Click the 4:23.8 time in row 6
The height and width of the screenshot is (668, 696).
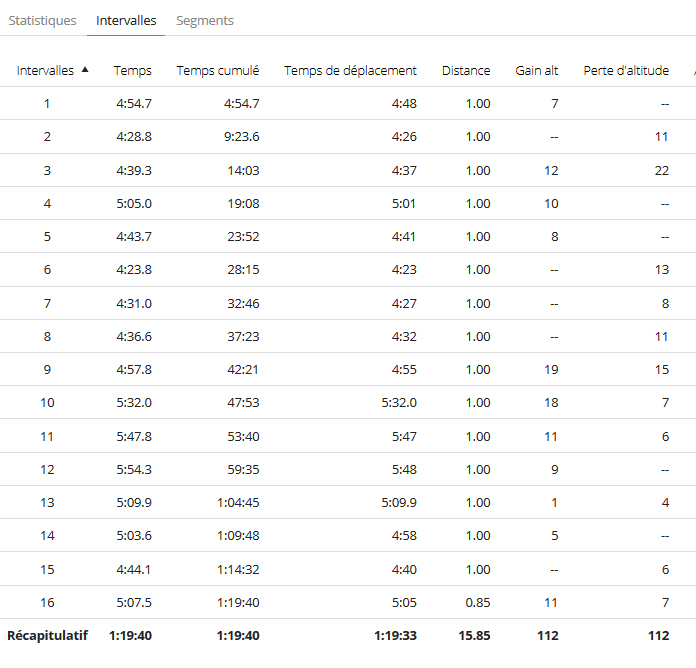pyautogui.click(x=134, y=269)
